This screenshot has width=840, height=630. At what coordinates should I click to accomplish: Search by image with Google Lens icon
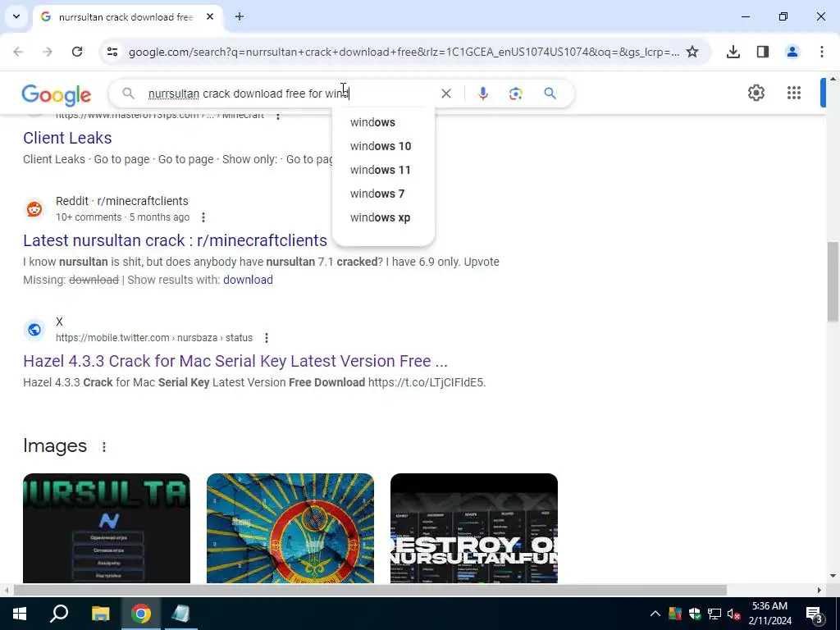515,94
